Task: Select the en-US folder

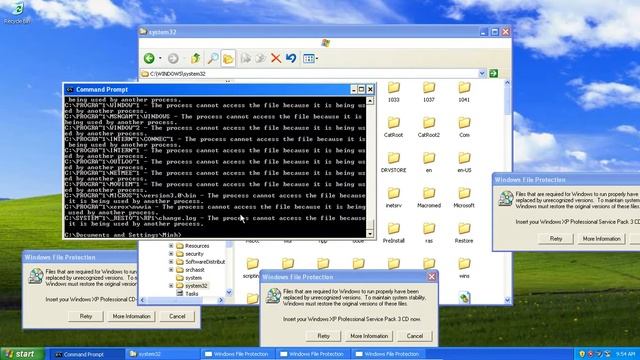Action: point(464,162)
